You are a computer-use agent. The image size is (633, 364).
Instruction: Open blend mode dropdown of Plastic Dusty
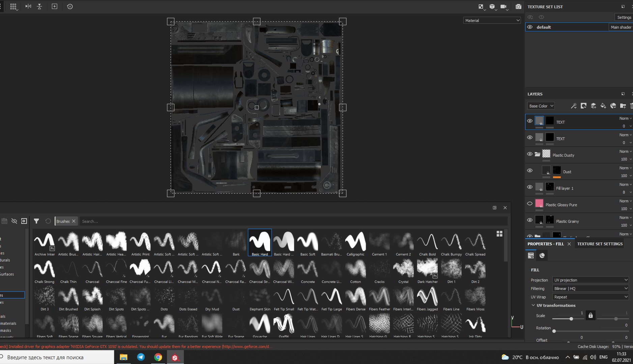(626, 151)
